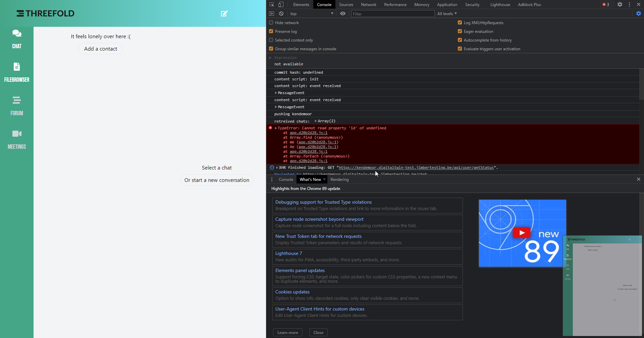Switch to the Performance tab
This screenshot has height=338, width=644.
(395, 4)
